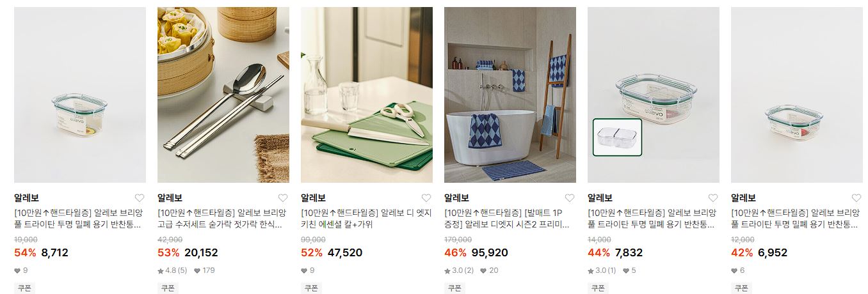868x294 pixels.
Task: Click the heart icon on the 6,952 container item
Action: (856, 198)
